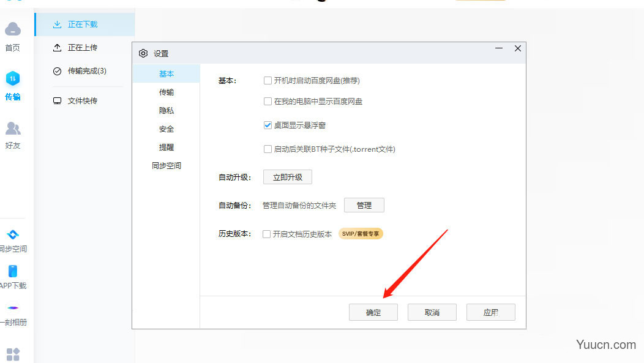Click the 传输完成 checkmark circle icon
Screen dimensions: 644x363
(x=57, y=71)
